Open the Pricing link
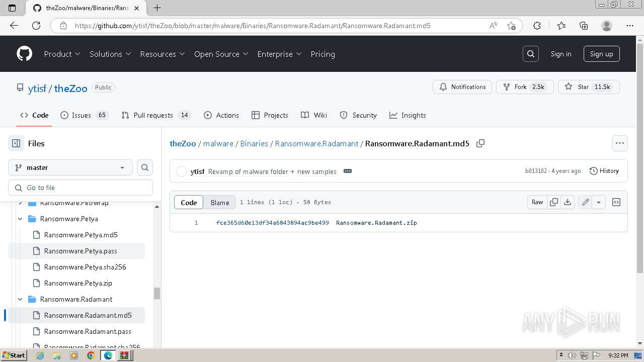This screenshot has height=362, width=644. 323,54
